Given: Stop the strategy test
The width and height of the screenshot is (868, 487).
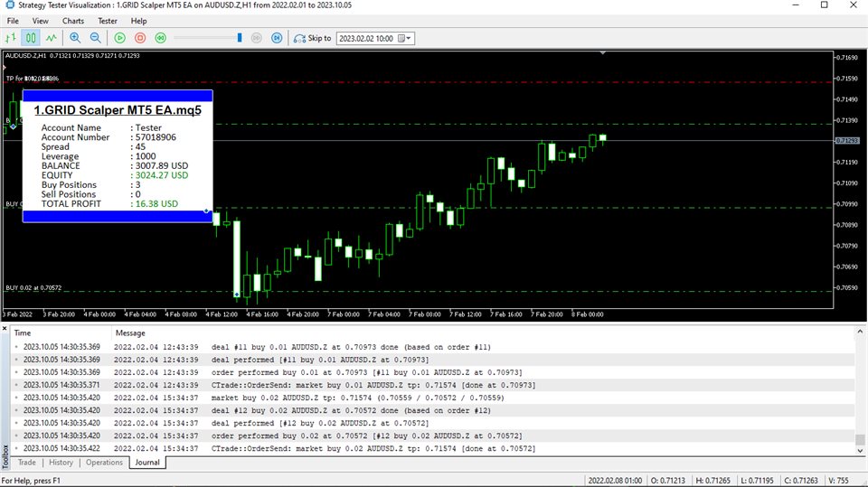Looking at the screenshot, I should (140, 38).
